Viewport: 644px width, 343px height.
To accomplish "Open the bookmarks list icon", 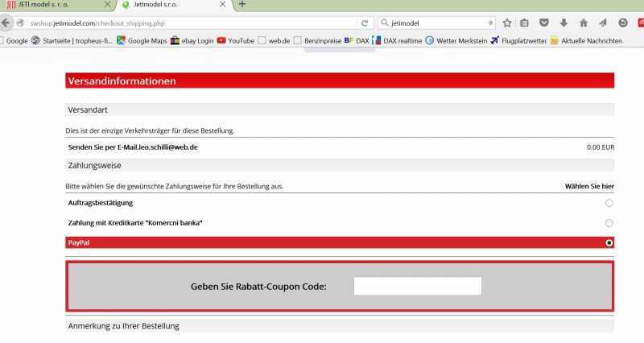I will coord(525,23).
